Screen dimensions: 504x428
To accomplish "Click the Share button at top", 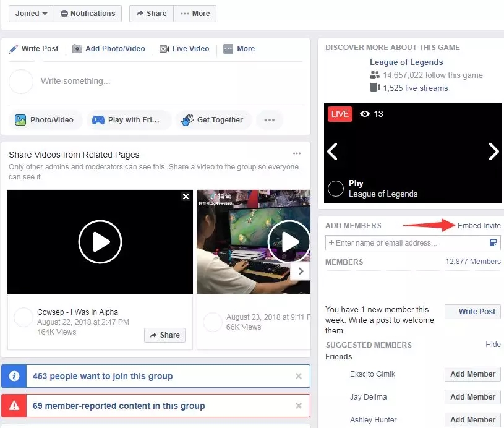I will pos(152,14).
